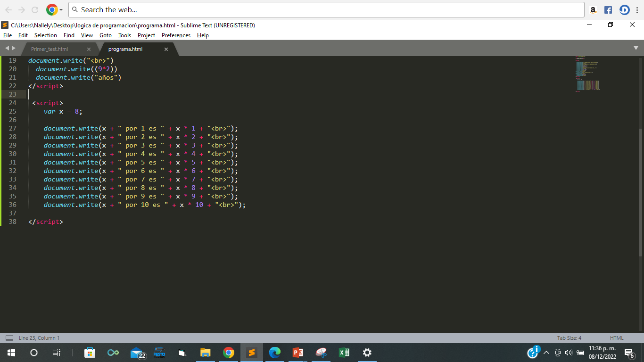Image resolution: width=644 pixels, height=362 pixels.
Task: Open the Festo app in the taskbar
Action: click(x=159, y=353)
